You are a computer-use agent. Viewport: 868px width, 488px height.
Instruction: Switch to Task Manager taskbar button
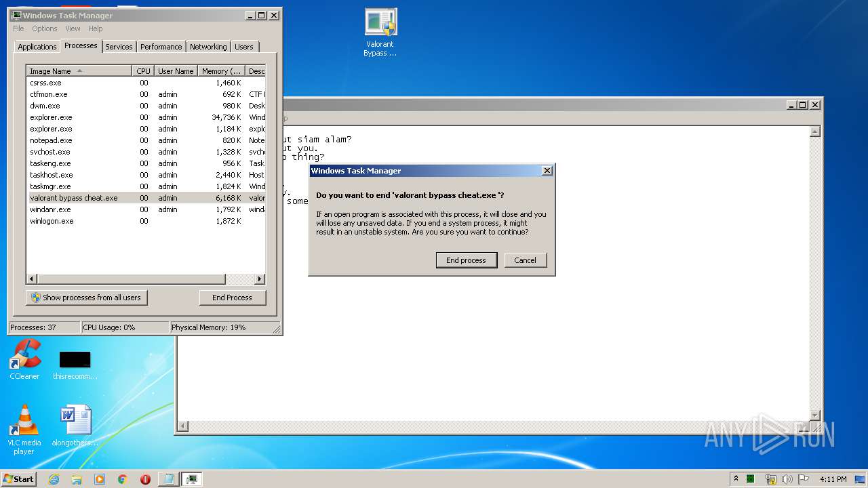[192, 479]
